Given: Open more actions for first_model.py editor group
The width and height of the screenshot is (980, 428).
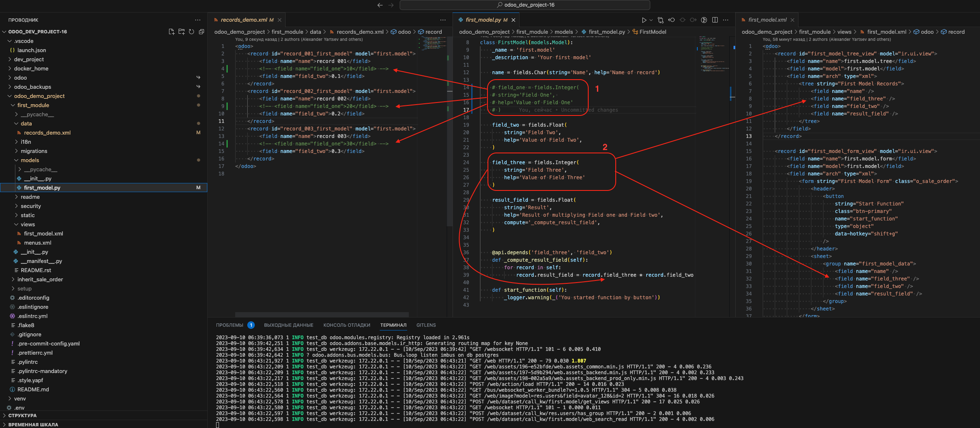Looking at the screenshot, I should tap(726, 20).
